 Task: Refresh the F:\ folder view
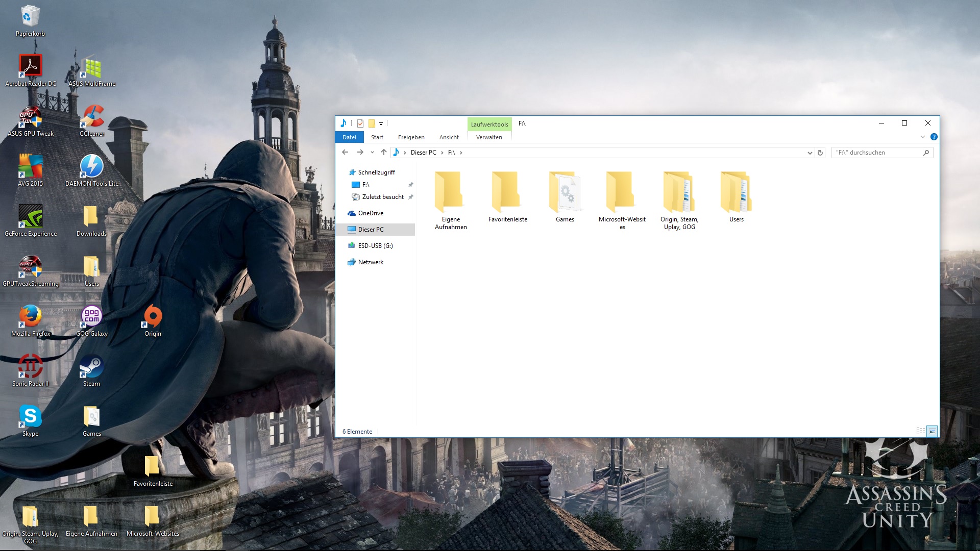click(820, 153)
